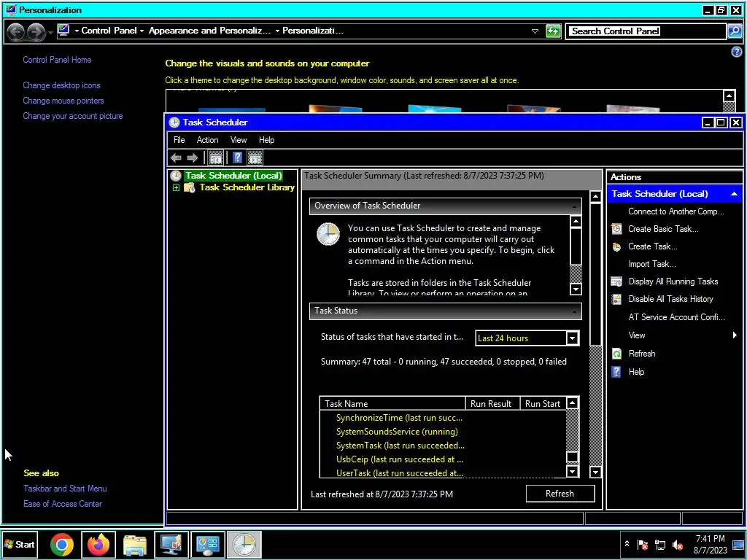The width and height of the screenshot is (747, 560).
Task: Open File Explorer from the taskbar
Action: (x=135, y=544)
